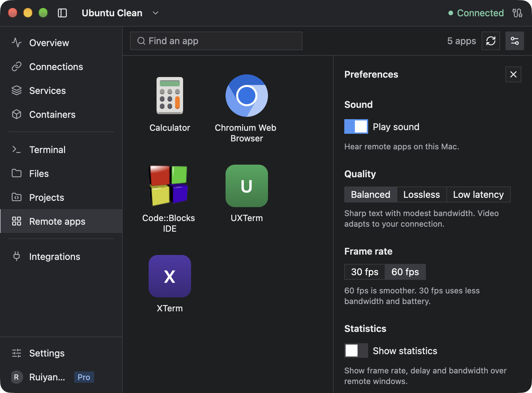Click the refresh apps icon
532x393 pixels.
(491, 41)
